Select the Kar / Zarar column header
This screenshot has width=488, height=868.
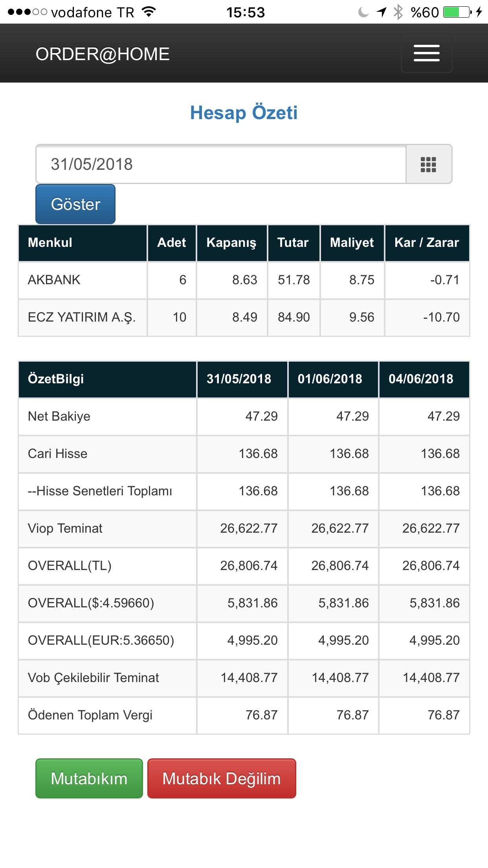427,243
